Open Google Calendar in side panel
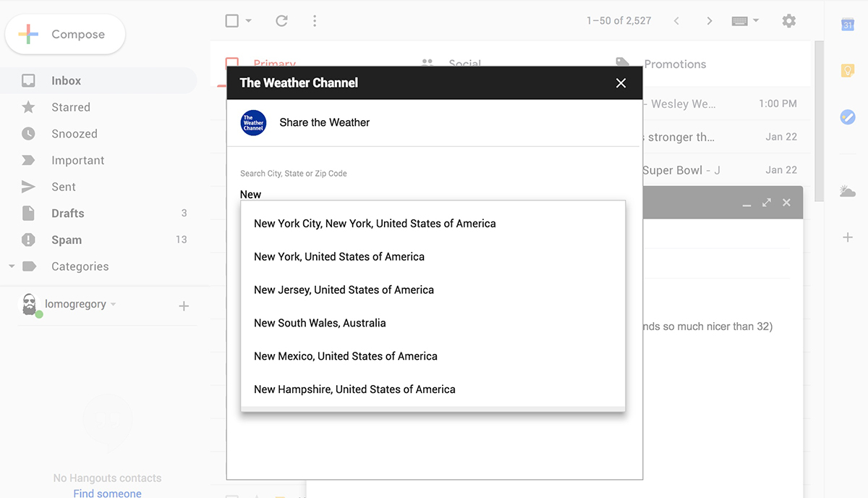 point(848,25)
